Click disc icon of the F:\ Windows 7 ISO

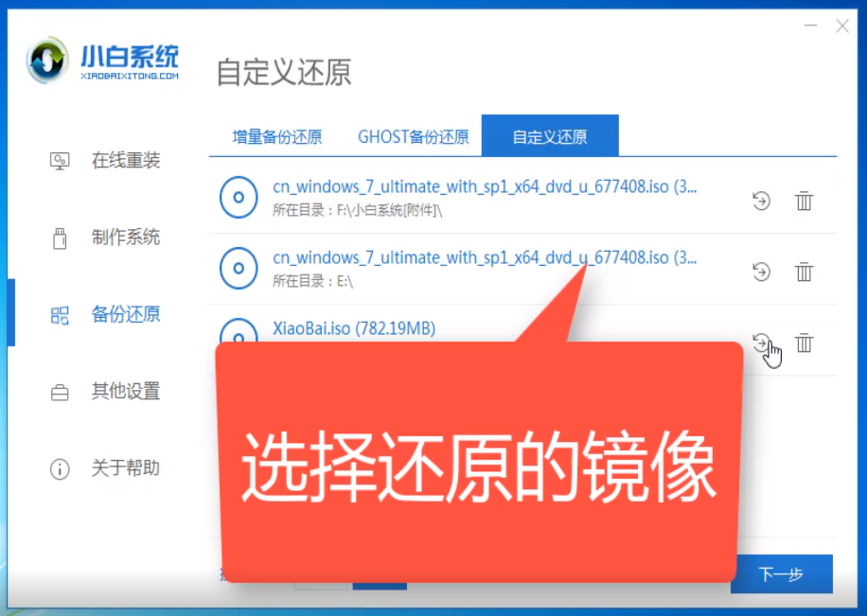coord(239,199)
